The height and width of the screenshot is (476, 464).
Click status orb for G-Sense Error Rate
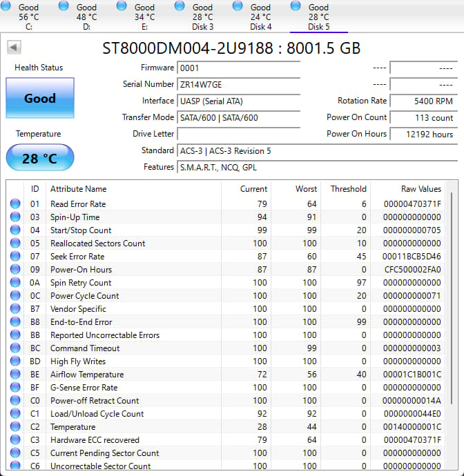[x=15, y=387]
